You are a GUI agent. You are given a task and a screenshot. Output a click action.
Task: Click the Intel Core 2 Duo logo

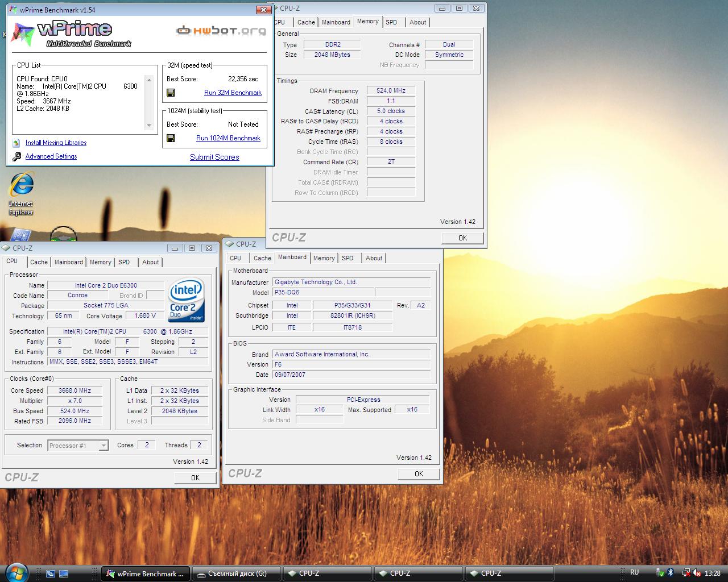(186, 300)
